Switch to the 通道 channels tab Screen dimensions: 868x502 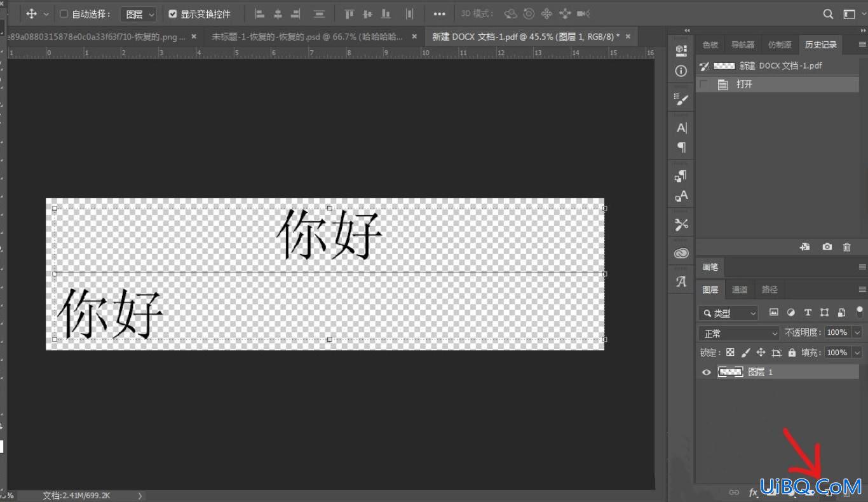[x=740, y=289]
